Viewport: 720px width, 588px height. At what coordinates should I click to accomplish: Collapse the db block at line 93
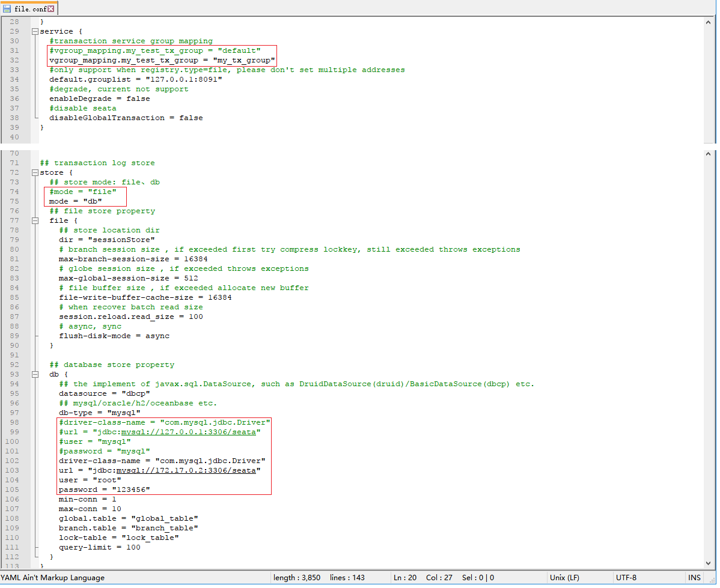pos(35,375)
